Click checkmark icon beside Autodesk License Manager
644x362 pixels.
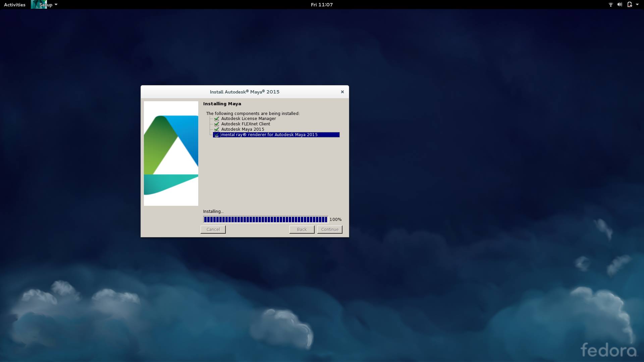pos(217,119)
